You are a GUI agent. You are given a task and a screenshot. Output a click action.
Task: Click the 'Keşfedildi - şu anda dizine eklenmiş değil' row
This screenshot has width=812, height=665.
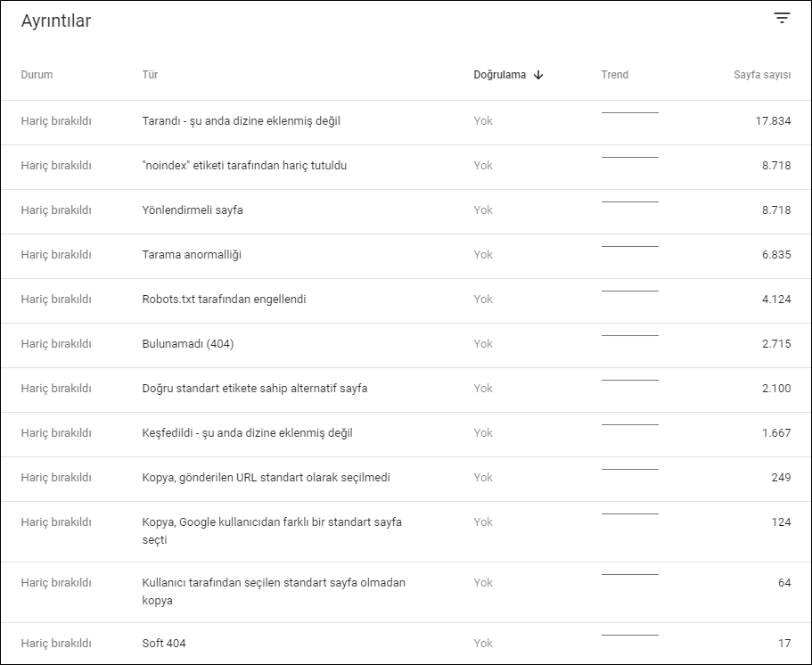[x=406, y=434]
